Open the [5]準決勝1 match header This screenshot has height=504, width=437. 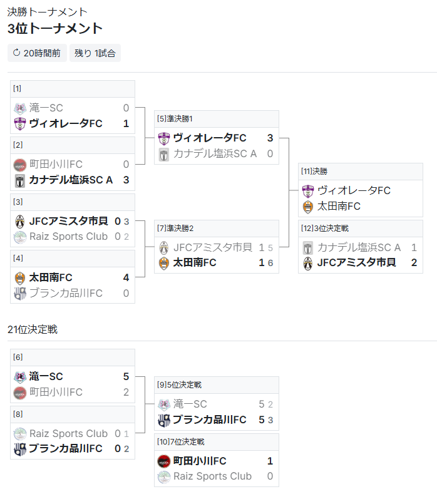point(217,119)
